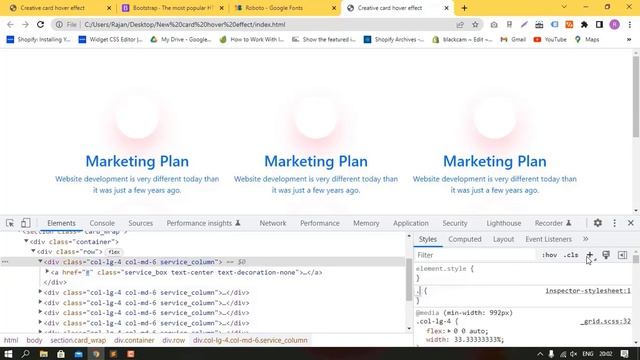The width and height of the screenshot is (640, 360).
Task: Expand the a.service_box anchor node
Action: (x=47, y=271)
